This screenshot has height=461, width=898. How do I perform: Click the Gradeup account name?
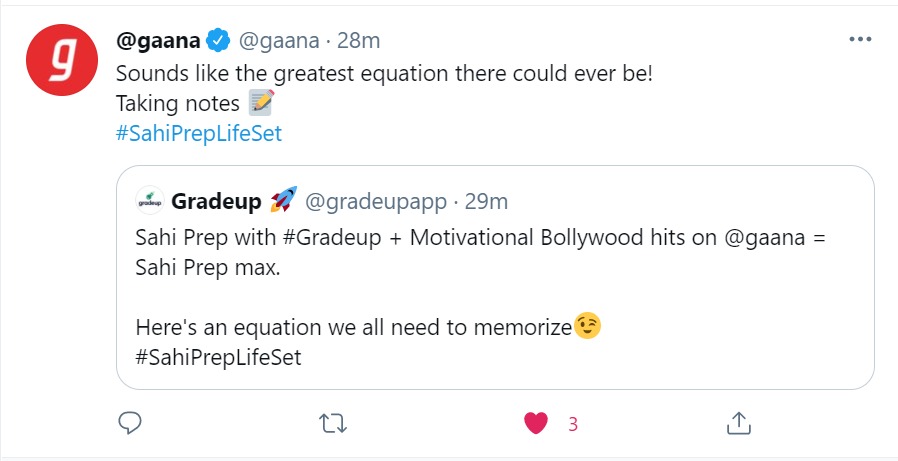click(x=216, y=202)
